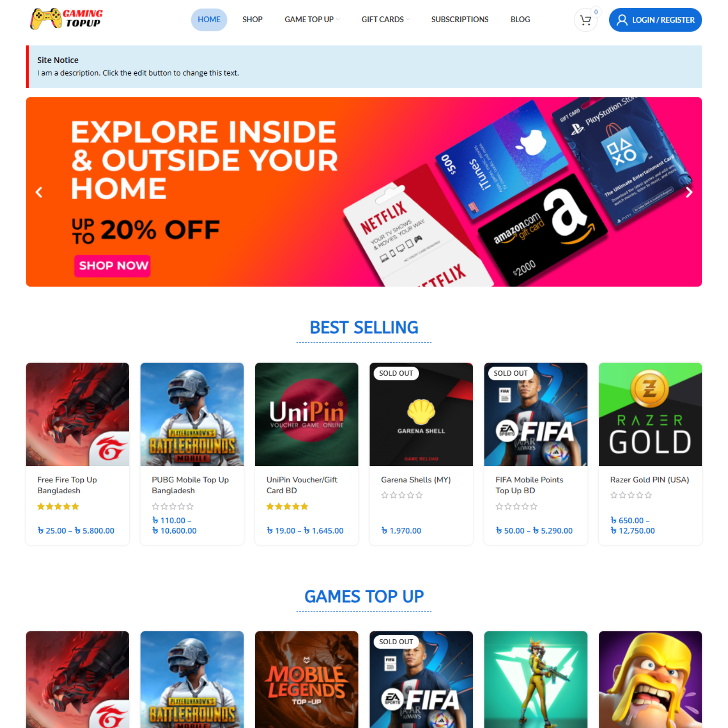Click Razer Gold PIN star rating
The image size is (728, 728).
(x=631, y=495)
